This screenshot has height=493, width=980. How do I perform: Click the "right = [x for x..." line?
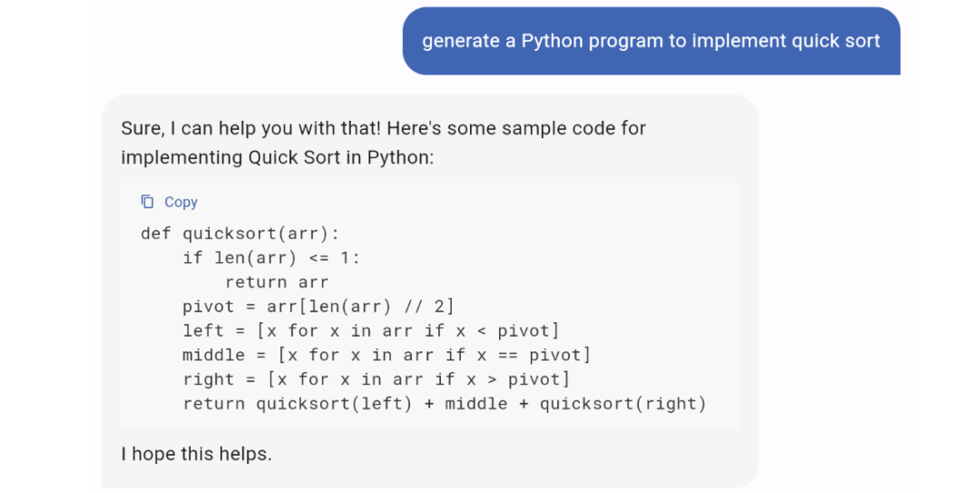376,380
